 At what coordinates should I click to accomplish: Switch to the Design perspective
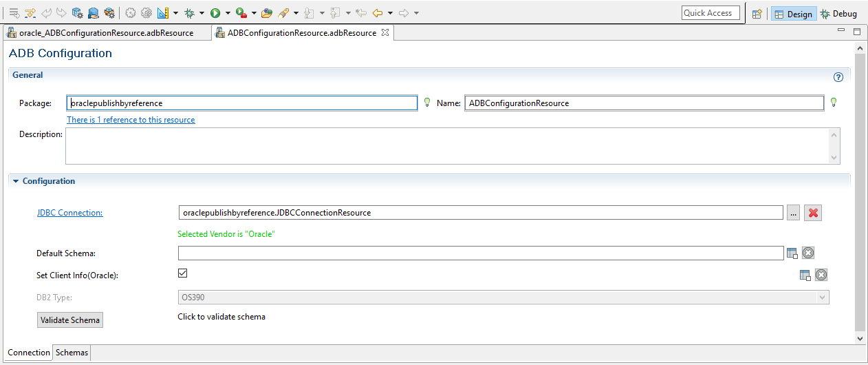coord(793,14)
